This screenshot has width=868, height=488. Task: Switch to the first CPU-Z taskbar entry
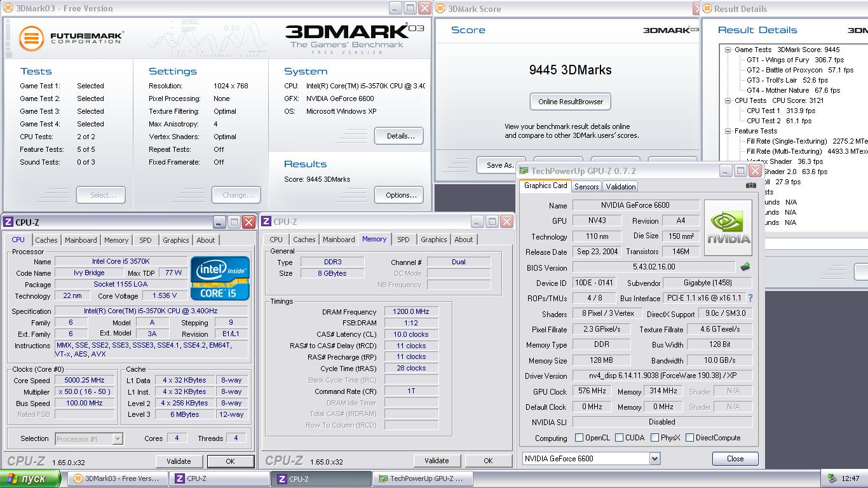click(220, 478)
